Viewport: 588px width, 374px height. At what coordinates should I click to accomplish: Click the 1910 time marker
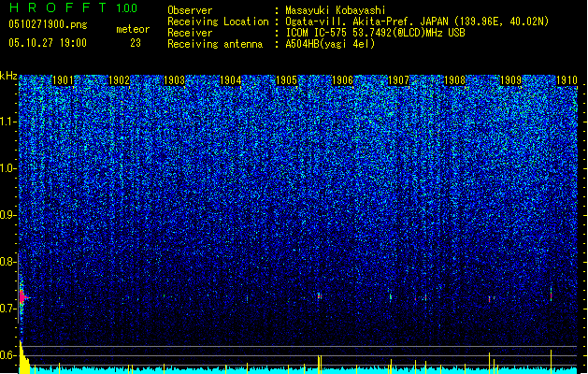coord(566,80)
